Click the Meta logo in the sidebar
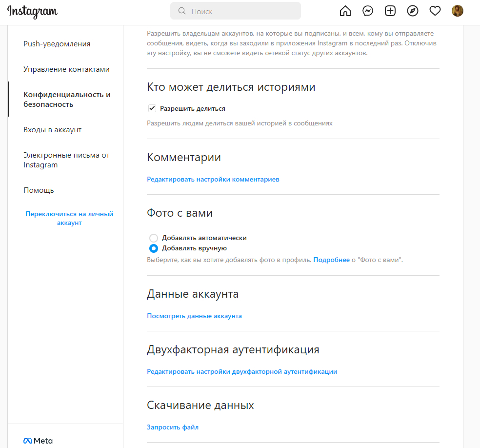The image size is (480, 448). (38, 440)
